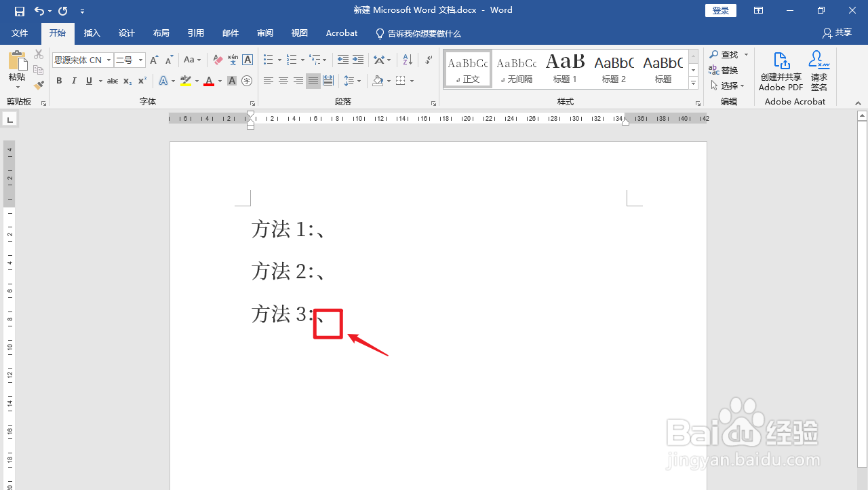868x490 pixels.
Task: Apply the text effects glowing A
Action: pyautogui.click(x=163, y=81)
